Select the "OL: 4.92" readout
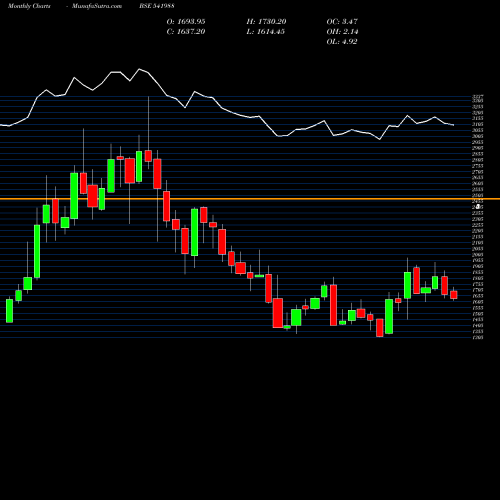Viewport: 500px width, 500px height. [342, 42]
